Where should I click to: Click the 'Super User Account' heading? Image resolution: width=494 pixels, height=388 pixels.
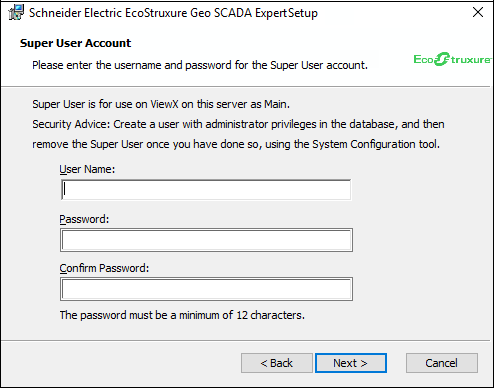[x=75, y=43]
